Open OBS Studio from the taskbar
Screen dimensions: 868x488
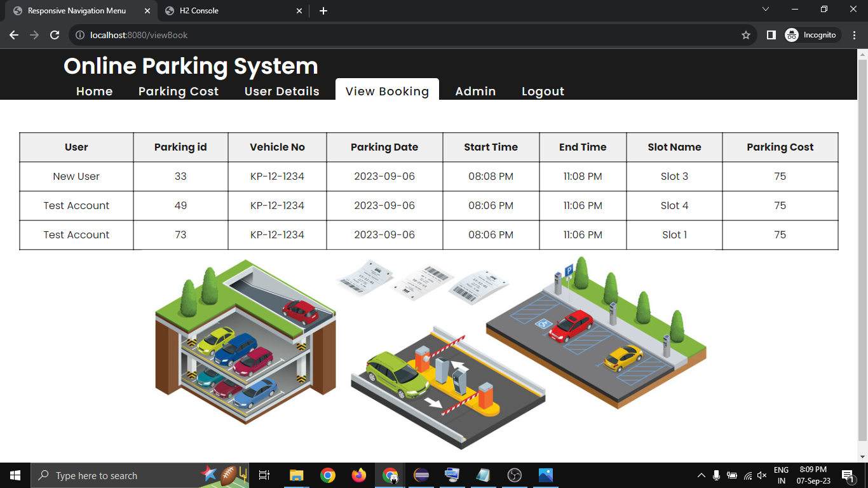pos(515,475)
